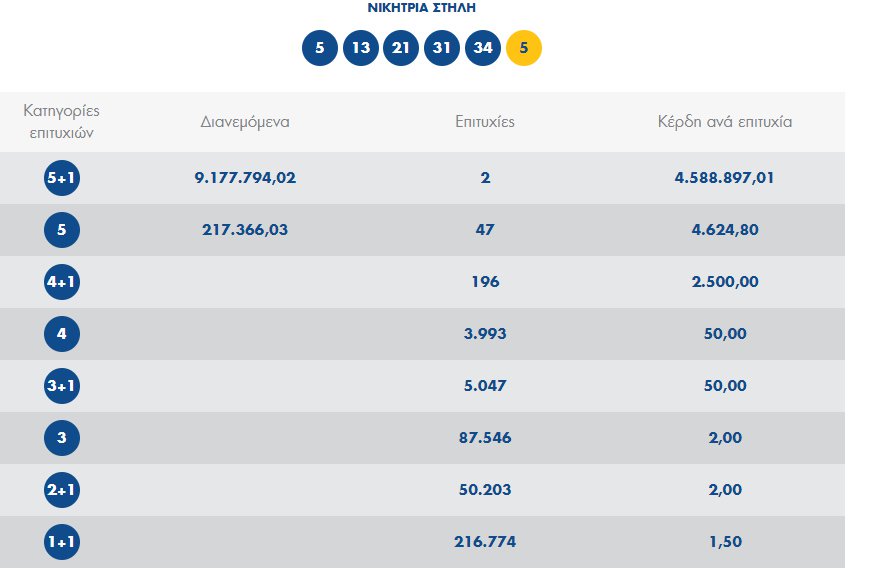The height and width of the screenshot is (587, 896).
Task: Click the ΝΙΚΗΤΡΙΑ ΣΤΗΛΗ heading
Action: click(x=422, y=8)
